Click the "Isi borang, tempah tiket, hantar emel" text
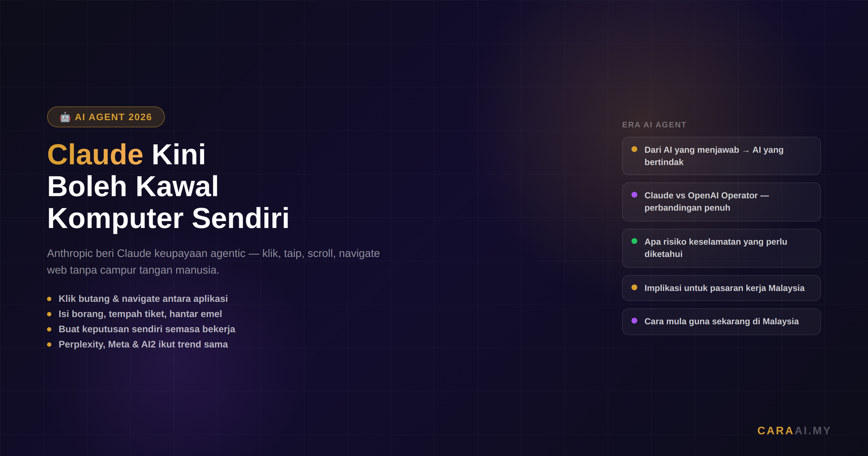This screenshot has width=868, height=456. [x=140, y=314]
